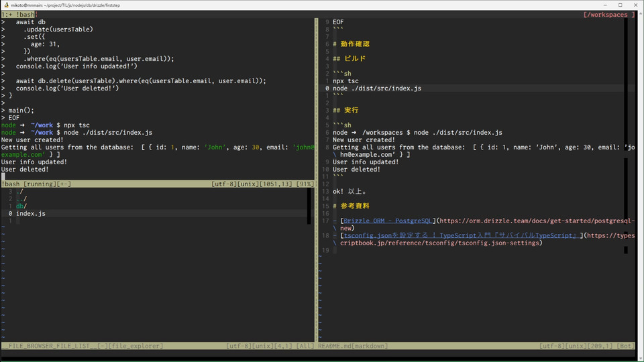The width and height of the screenshot is (644, 362).
Task: Maximize the terminal window
Action: 620,5
